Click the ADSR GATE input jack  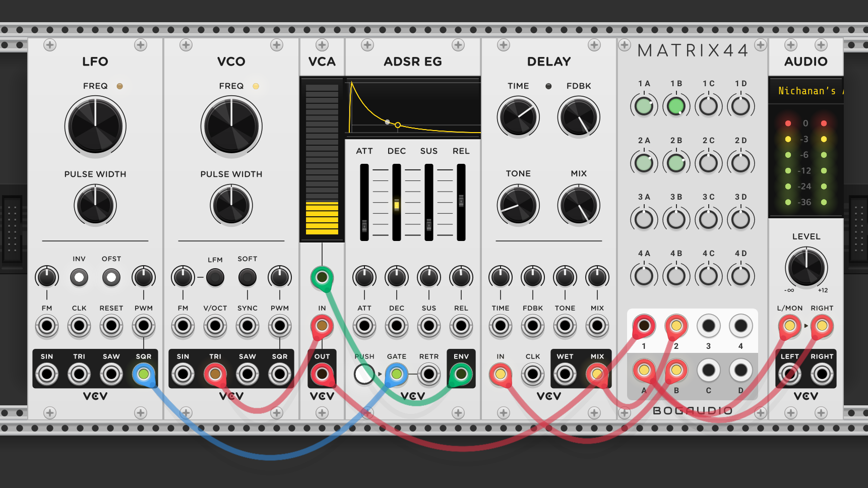pos(397,374)
